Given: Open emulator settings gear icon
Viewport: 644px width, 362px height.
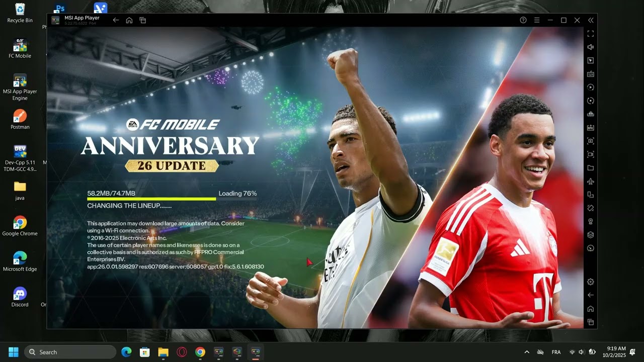Looking at the screenshot, I should click(591, 282).
